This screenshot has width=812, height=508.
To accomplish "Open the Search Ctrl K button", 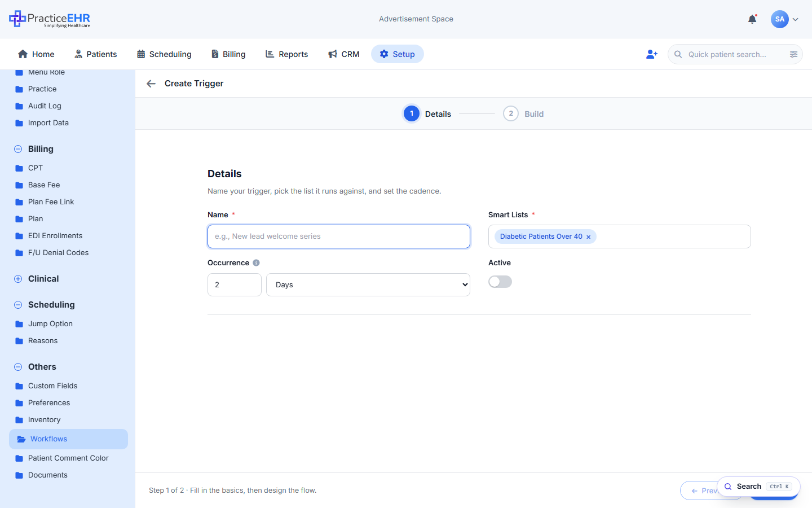I will [758, 487].
